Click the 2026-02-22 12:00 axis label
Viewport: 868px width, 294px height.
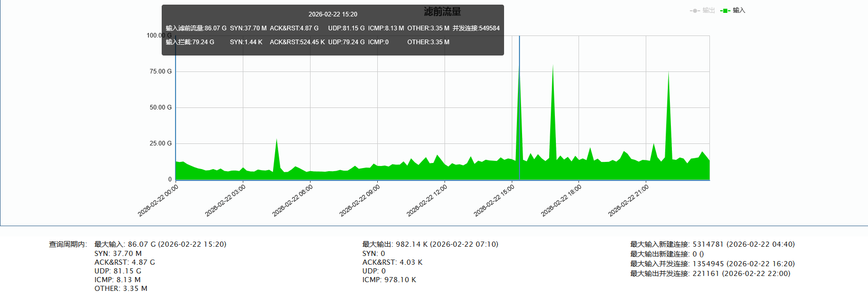tap(428, 200)
